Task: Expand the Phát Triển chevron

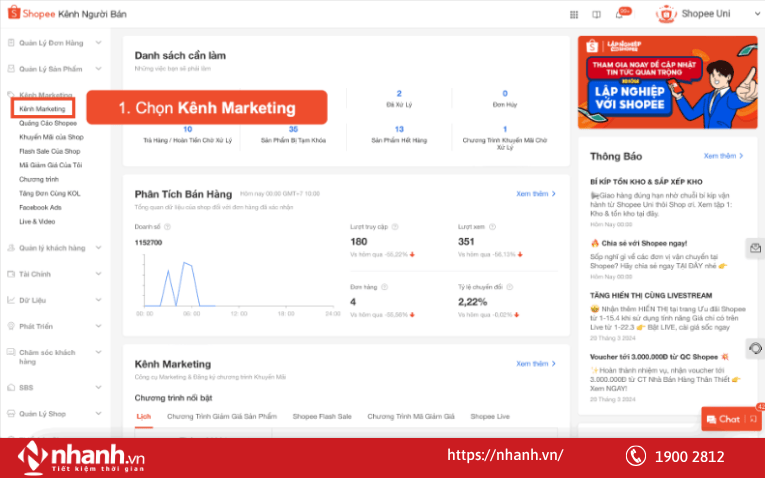Action: click(x=99, y=326)
